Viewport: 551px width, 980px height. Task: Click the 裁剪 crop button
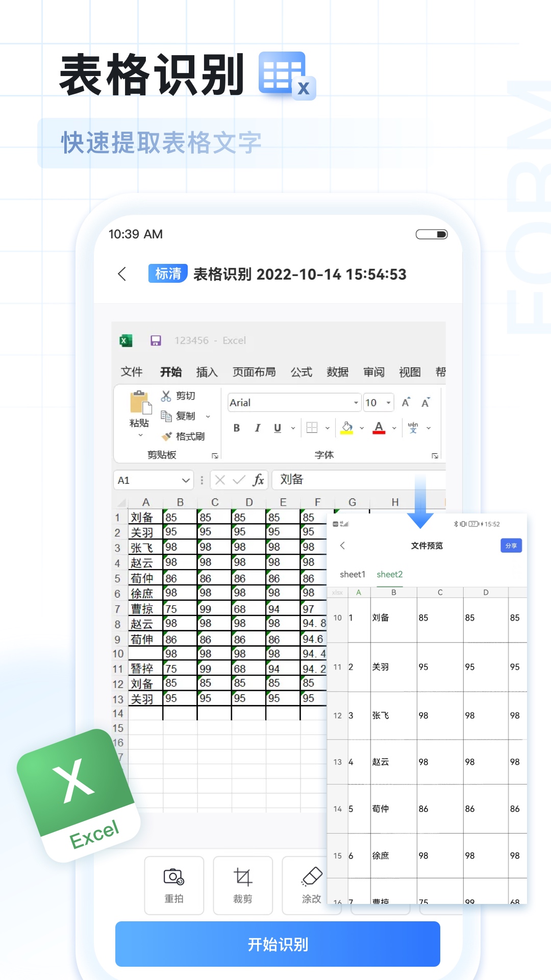pos(243,886)
